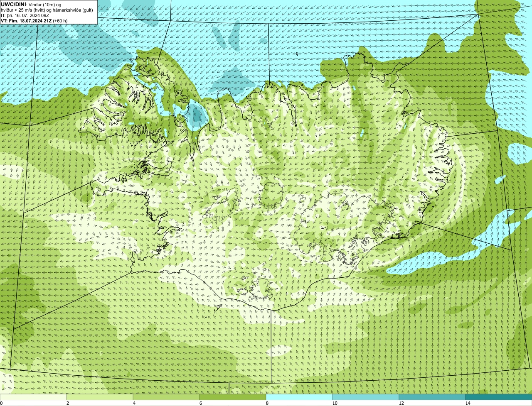Pick the 10–12 m/s teal color segment
This screenshot has height=406, width=532.
[x=366, y=397]
